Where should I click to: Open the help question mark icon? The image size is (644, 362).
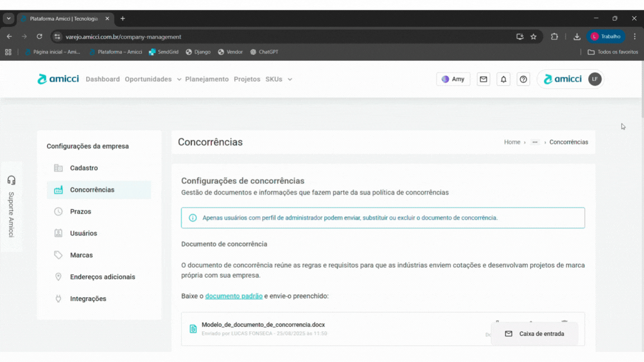point(523,79)
